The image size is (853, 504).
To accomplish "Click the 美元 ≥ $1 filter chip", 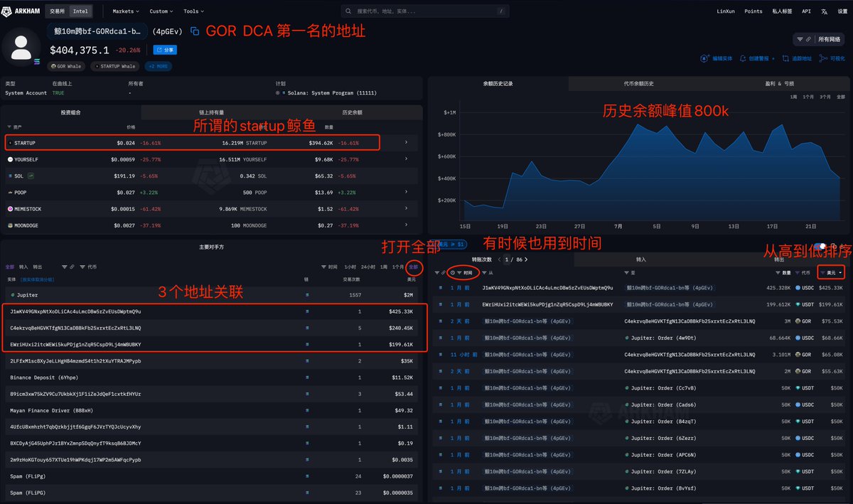I will [x=450, y=245].
